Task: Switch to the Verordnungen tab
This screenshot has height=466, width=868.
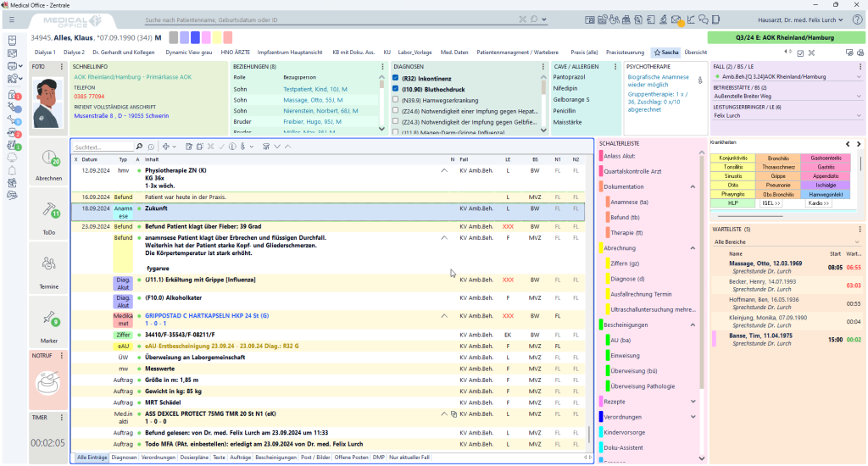Action: click(x=159, y=458)
